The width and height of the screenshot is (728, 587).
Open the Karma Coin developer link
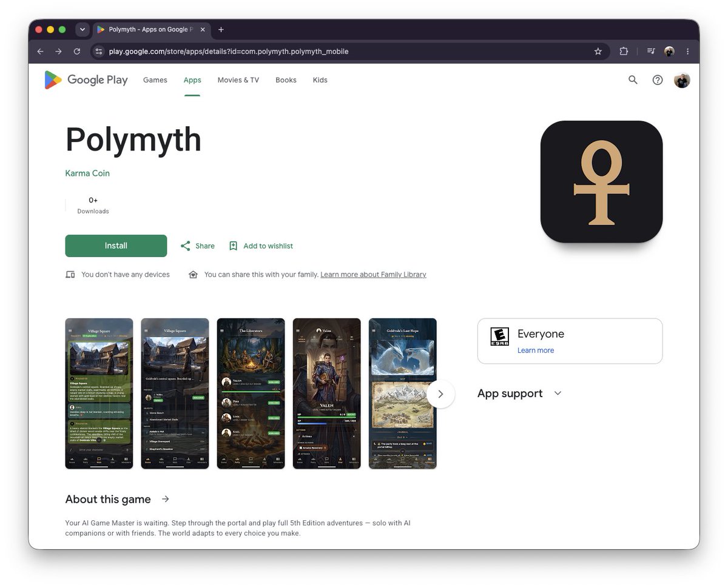tap(87, 173)
